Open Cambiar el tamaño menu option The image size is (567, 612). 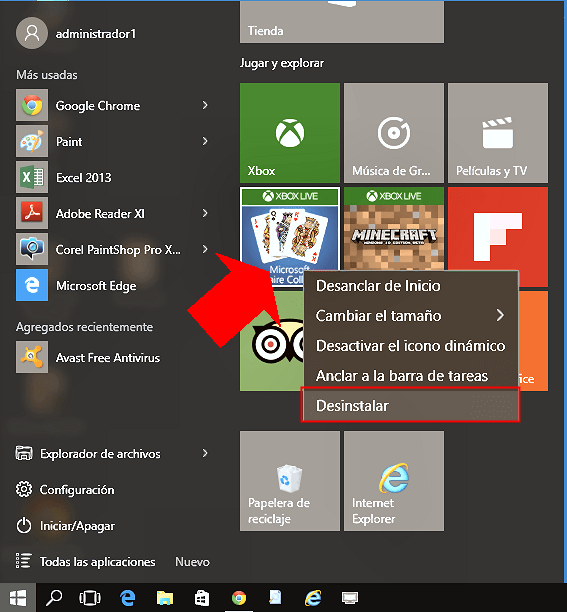(x=411, y=315)
